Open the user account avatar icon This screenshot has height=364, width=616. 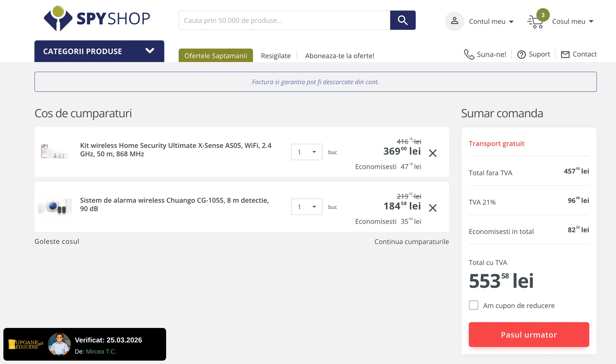point(454,21)
